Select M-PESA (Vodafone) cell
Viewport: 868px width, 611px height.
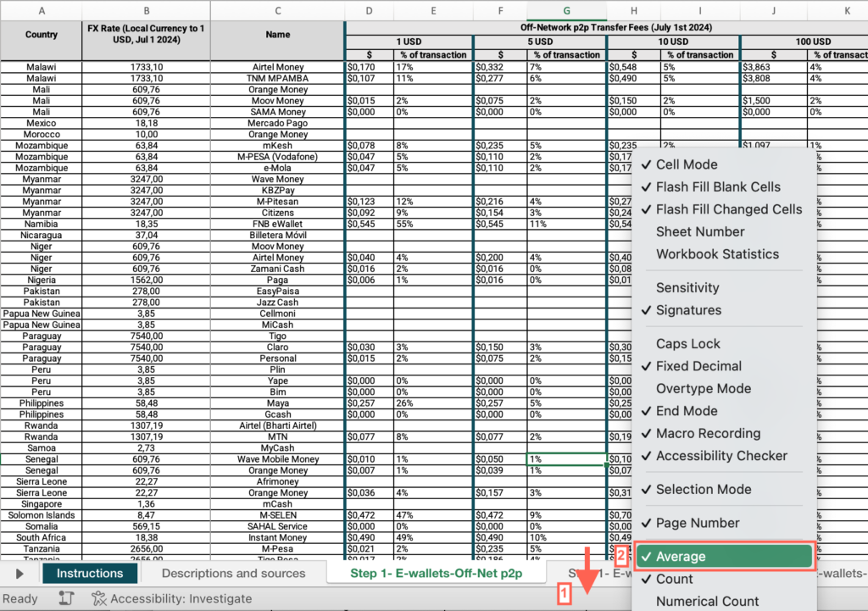277,157
